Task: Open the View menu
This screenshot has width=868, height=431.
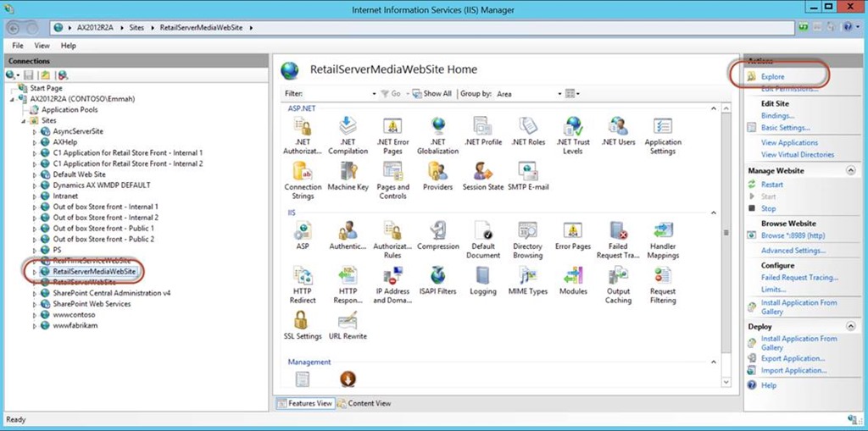Action: tap(42, 46)
